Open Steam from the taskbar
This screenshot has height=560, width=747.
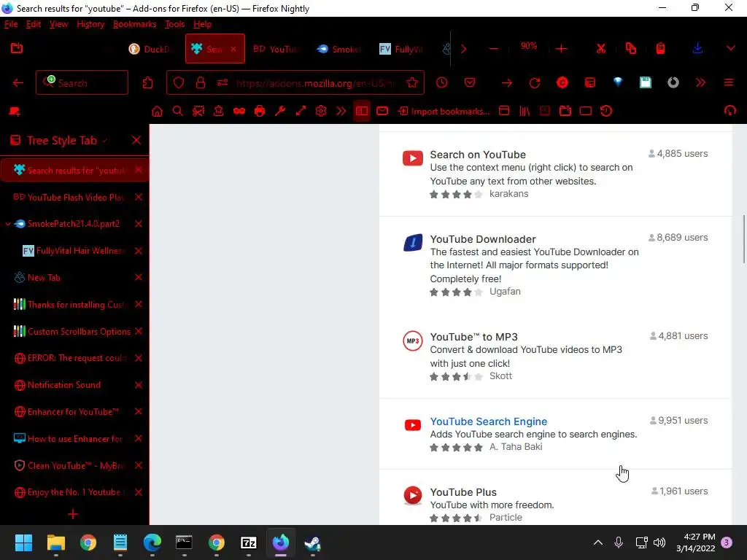click(312, 542)
